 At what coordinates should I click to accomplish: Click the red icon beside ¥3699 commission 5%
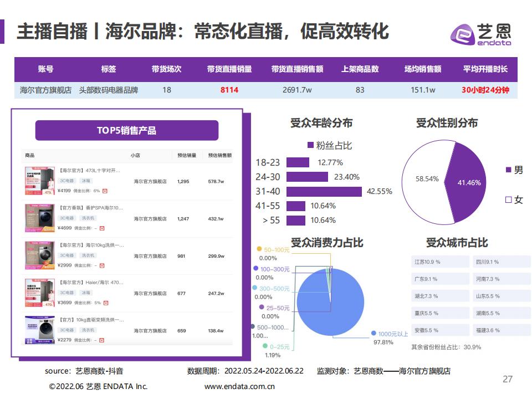point(106,303)
